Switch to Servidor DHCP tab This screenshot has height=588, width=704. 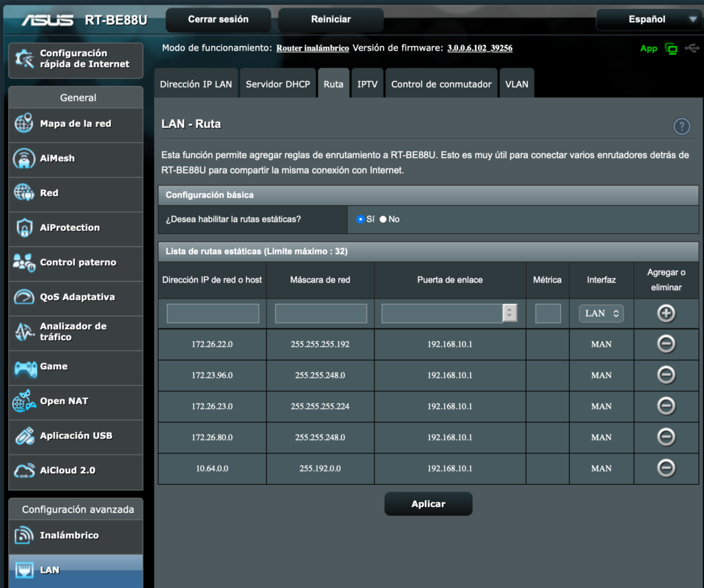coord(278,84)
